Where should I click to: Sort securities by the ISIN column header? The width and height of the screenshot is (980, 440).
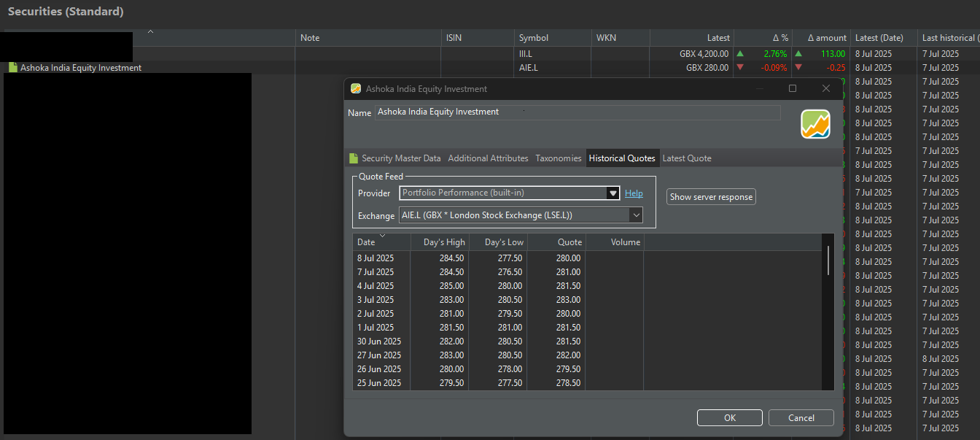point(478,38)
